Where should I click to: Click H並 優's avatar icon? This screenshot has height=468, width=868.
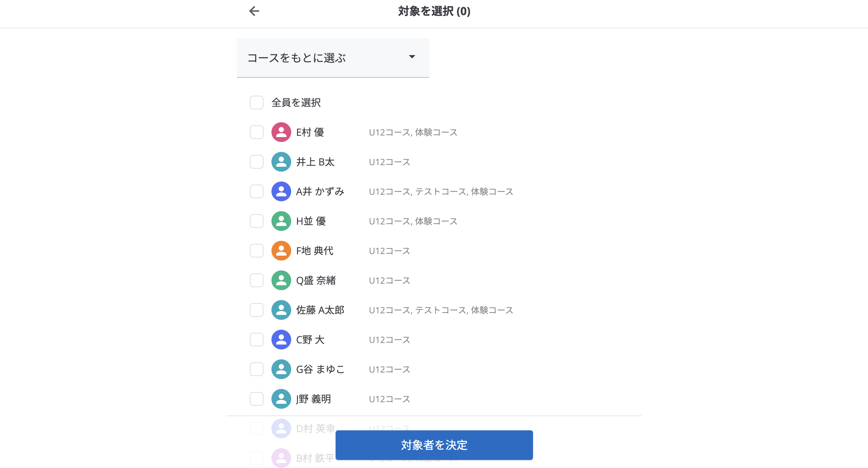click(x=281, y=221)
